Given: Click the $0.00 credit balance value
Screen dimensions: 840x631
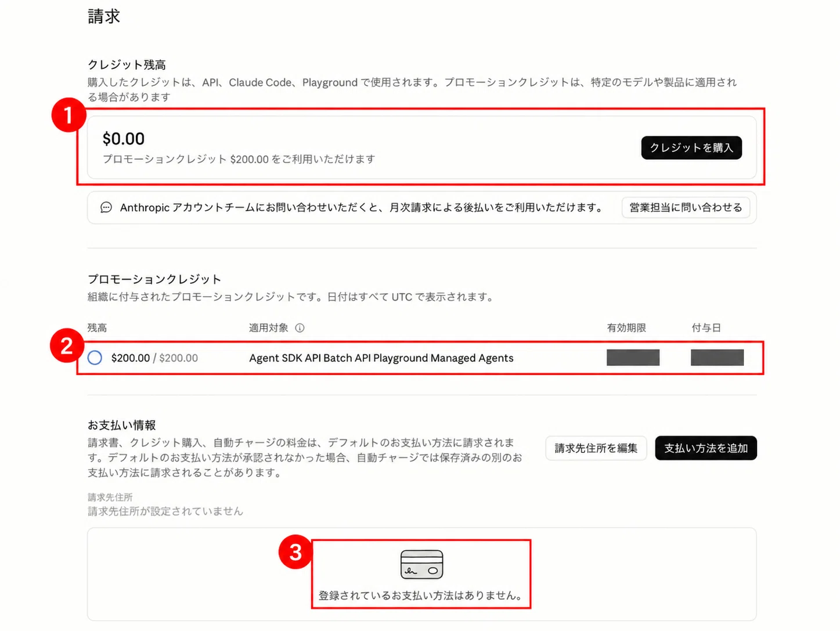Looking at the screenshot, I should click(x=124, y=139).
